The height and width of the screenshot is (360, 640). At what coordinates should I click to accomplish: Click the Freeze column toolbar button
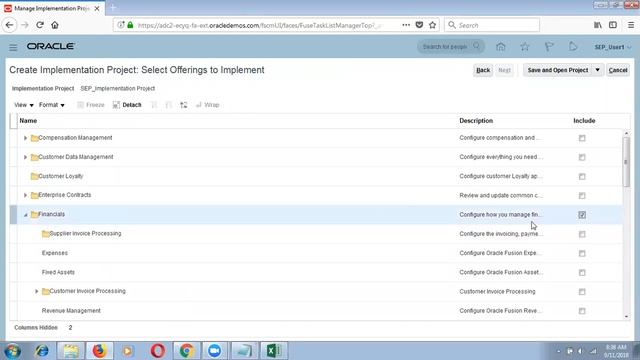point(91,105)
